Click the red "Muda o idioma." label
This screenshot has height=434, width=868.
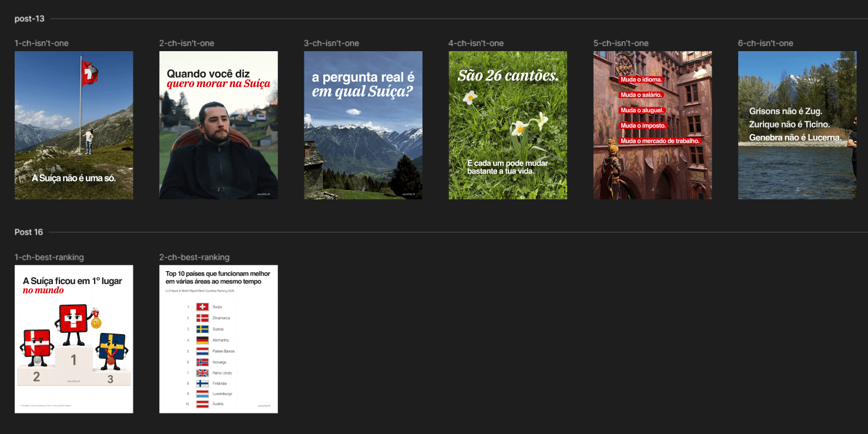[x=642, y=79]
